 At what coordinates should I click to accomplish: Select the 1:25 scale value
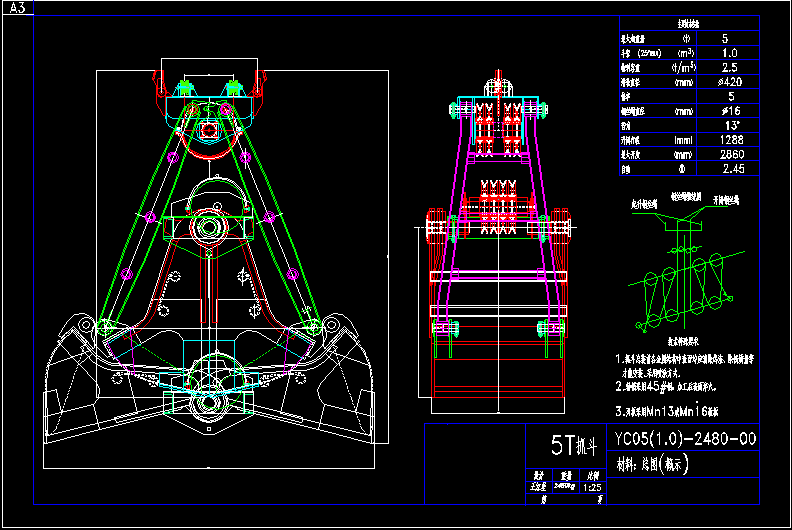tap(592, 488)
